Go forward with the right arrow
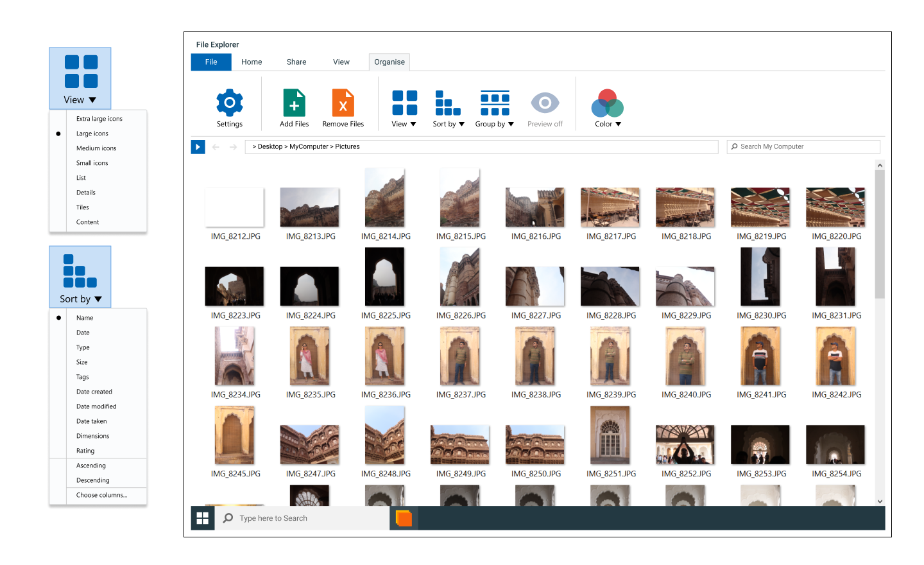924x565 pixels. click(233, 147)
